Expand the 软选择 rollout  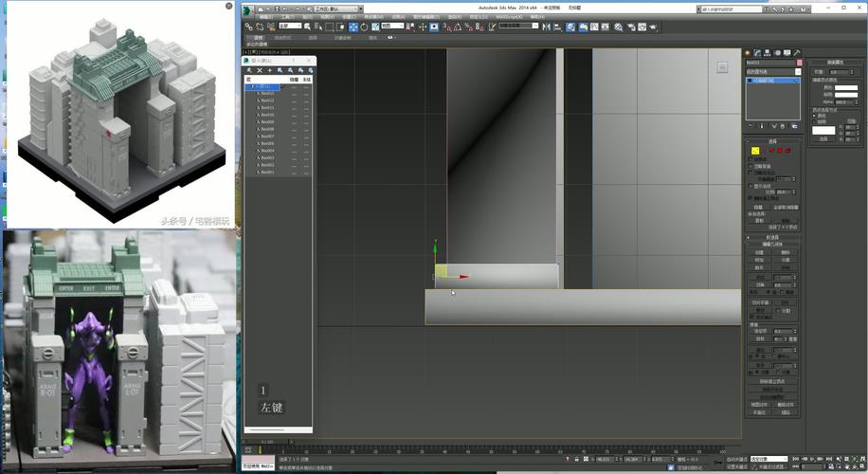[x=773, y=237]
